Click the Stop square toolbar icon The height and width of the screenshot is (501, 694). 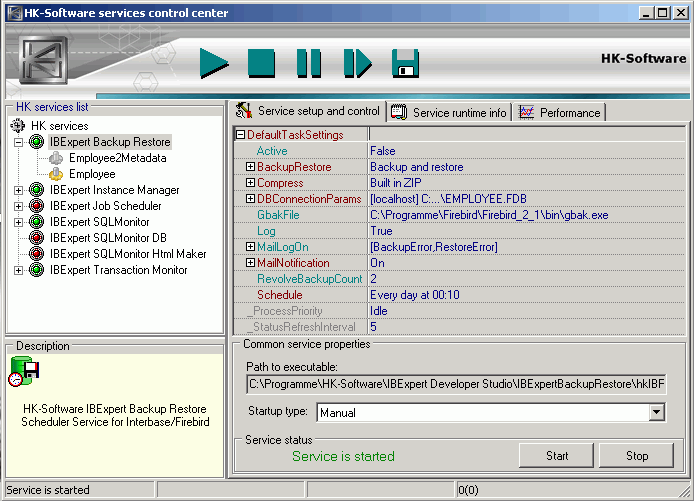(261, 63)
